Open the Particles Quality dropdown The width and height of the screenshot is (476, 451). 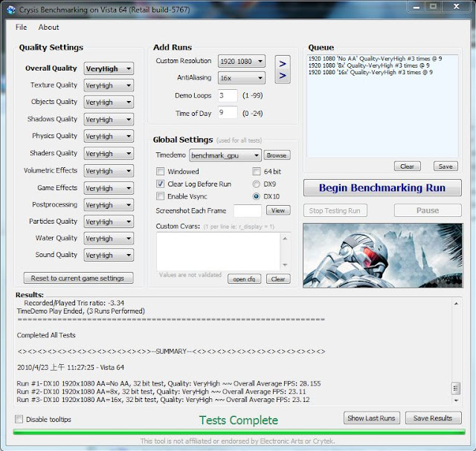click(x=109, y=221)
